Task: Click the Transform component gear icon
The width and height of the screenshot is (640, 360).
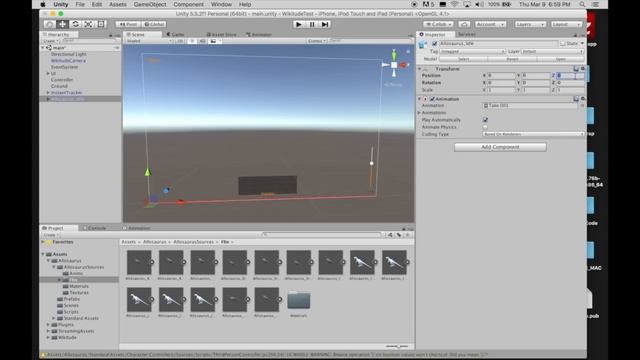Action: click(583, 69)
